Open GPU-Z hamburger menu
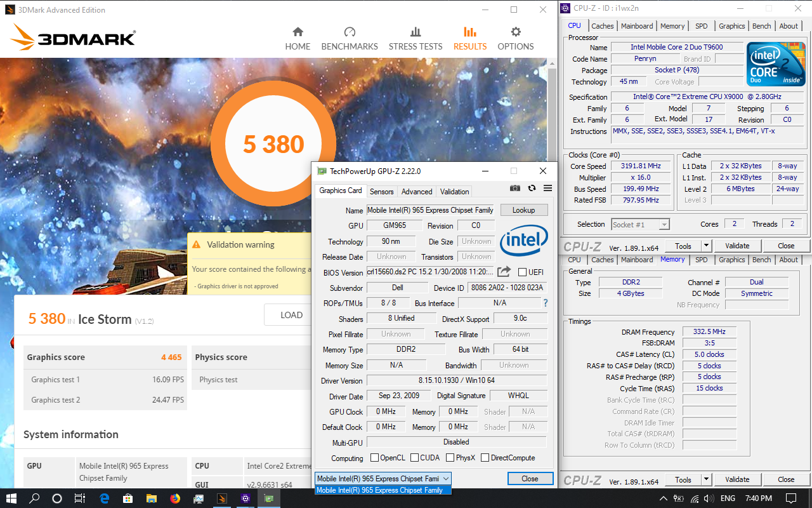812x508 pixels. [x=547, y=189]
